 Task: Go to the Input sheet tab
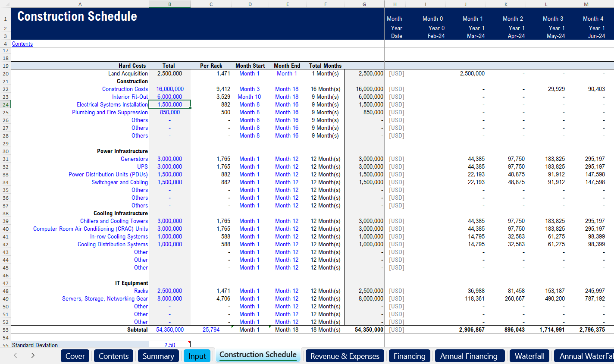coord(197,356)
